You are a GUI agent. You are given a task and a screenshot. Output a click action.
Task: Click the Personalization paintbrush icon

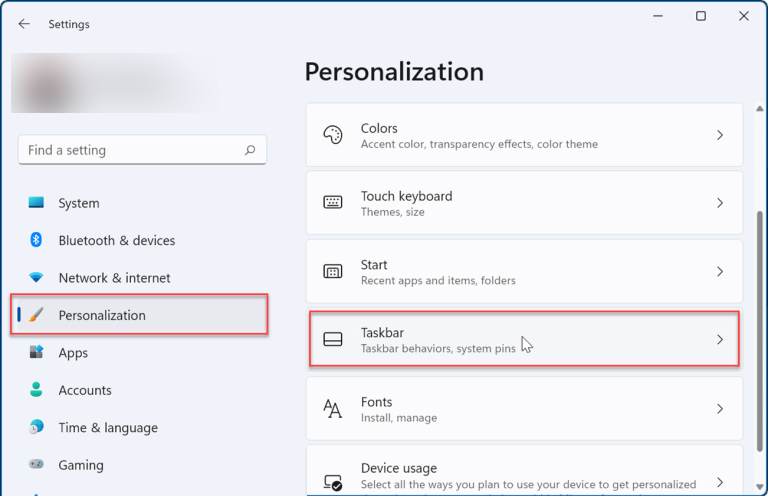tap(36, 315)
